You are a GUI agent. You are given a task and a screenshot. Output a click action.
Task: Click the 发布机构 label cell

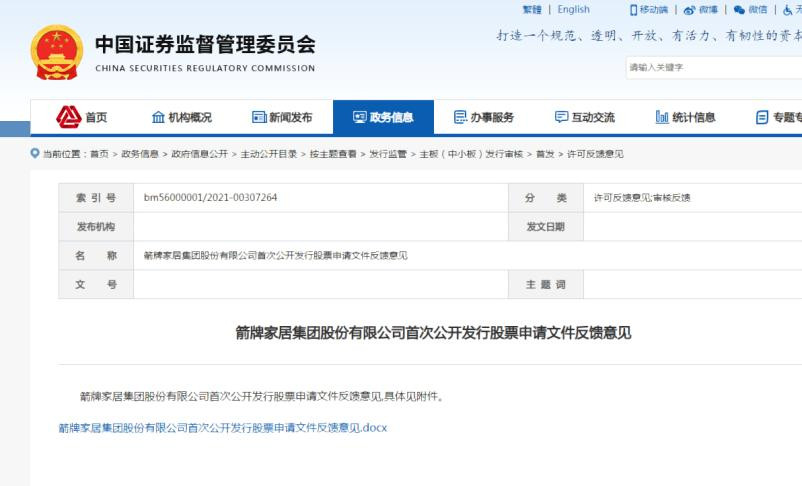coord(96,227)
